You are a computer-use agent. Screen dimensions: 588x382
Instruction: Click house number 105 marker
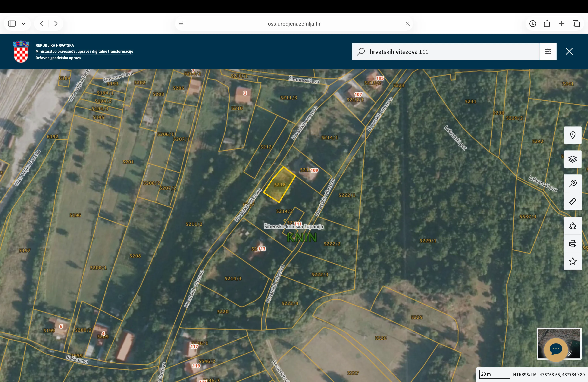[x=380, y=78]
